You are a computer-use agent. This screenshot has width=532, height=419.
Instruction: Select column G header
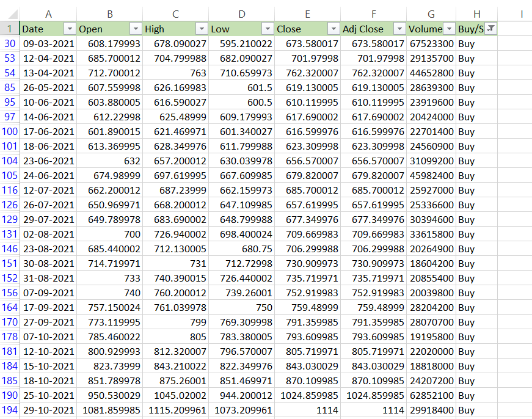tap(431, 13)
